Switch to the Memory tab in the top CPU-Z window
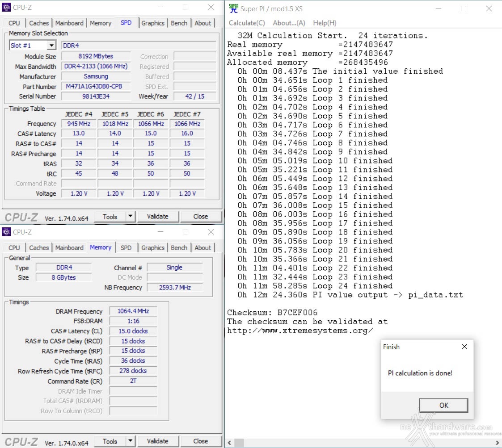 [101, 23]
